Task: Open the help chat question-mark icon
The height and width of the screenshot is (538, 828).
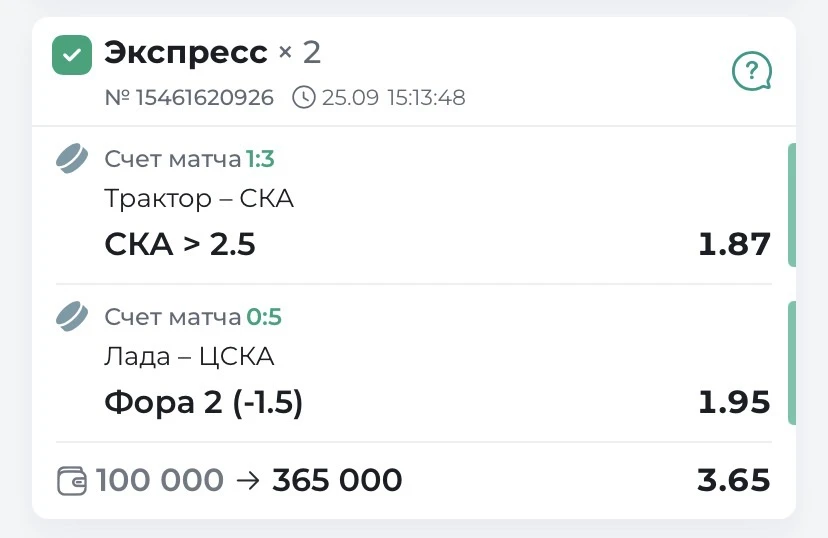Action: [751, 71]
